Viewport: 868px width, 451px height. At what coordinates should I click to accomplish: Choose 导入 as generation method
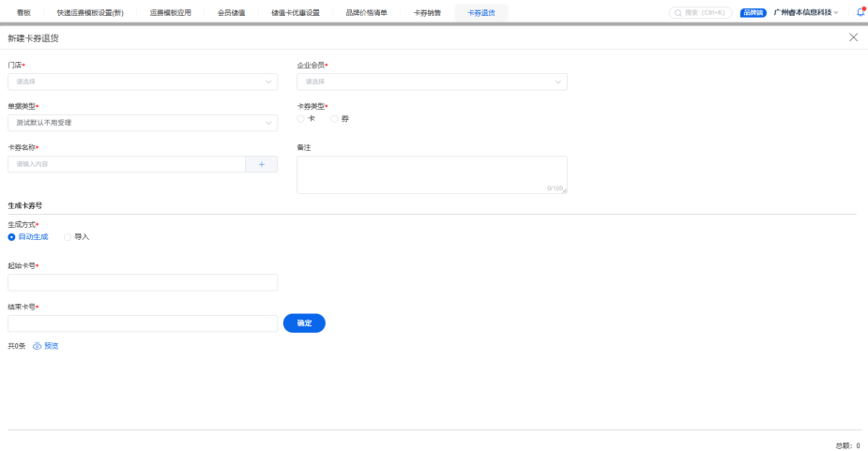68,236
